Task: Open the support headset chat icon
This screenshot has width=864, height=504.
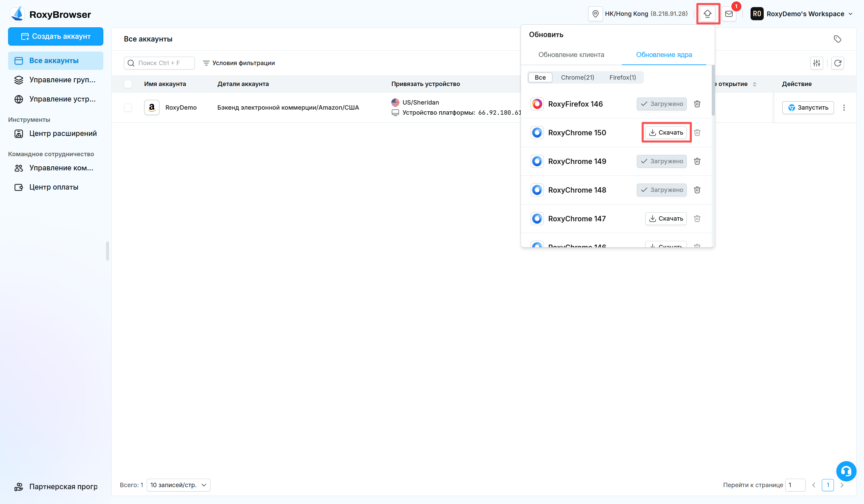Action: coord(846,471)
